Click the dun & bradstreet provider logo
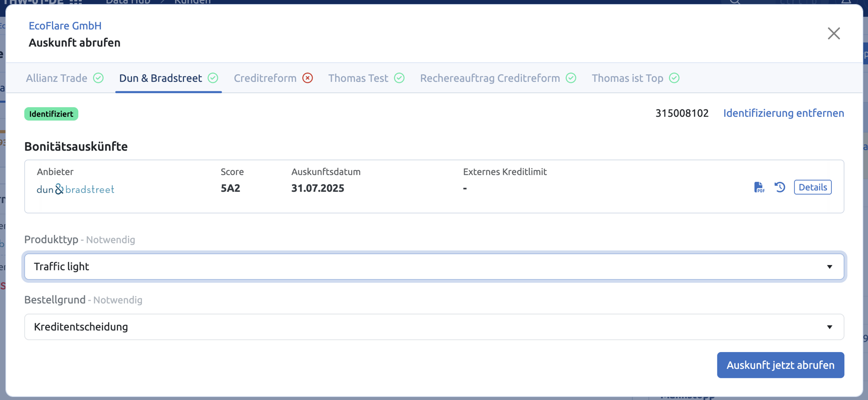Viewport: 868px width, 400px height. 75,189
